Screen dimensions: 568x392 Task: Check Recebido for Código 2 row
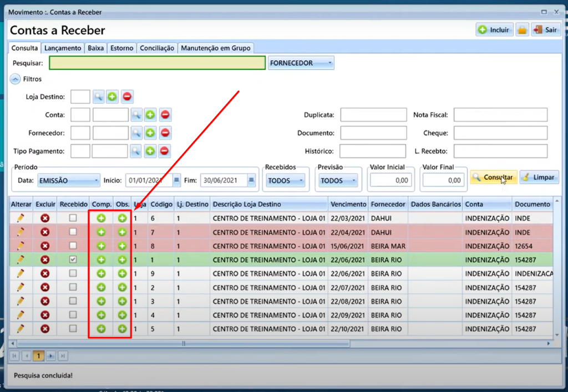(x=73, y=287)
